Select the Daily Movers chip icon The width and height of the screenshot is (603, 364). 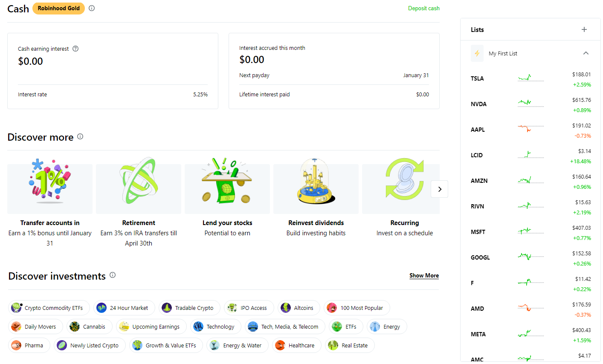16,326
